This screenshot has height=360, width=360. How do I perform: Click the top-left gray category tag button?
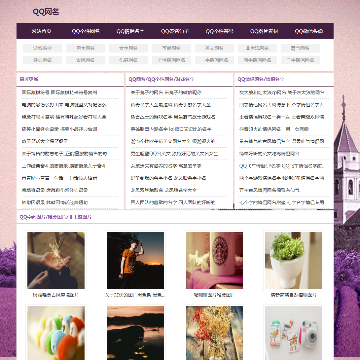[42, 48]
